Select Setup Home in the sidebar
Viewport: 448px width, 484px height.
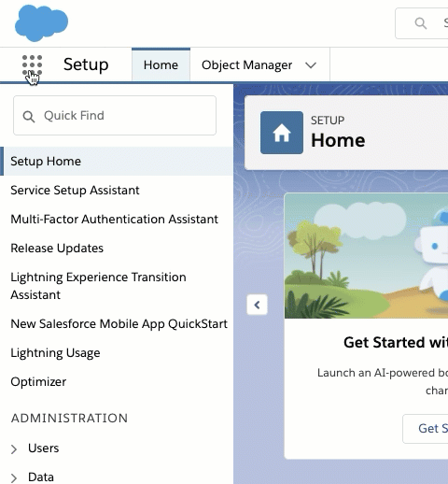[x=117, y=162]
